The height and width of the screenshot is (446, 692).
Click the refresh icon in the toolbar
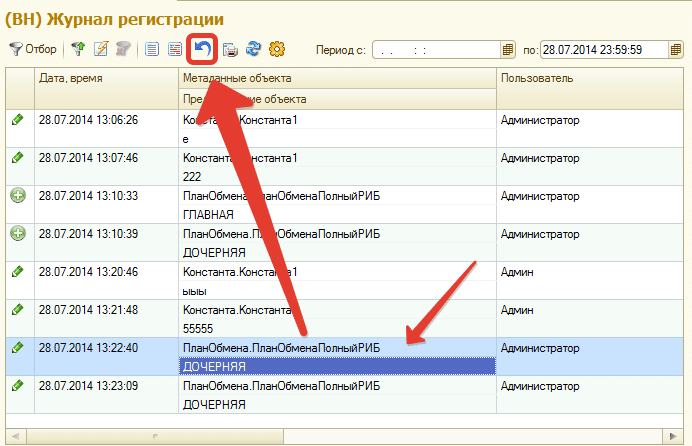(254, 48)
